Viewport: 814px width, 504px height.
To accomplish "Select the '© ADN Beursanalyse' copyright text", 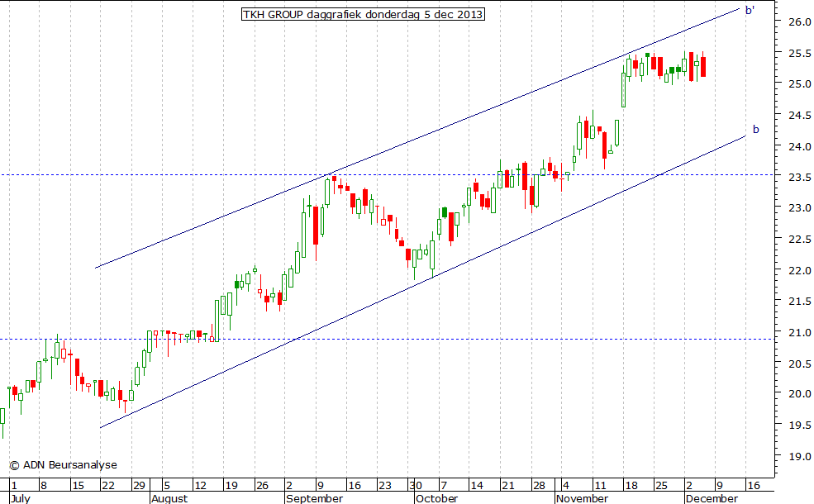I will click(63, 465).
